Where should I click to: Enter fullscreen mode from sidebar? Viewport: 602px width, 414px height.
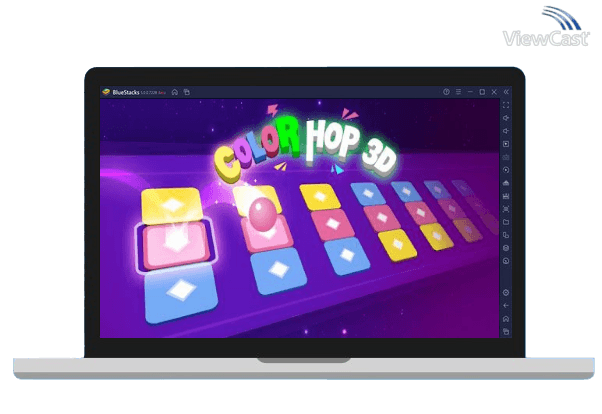click(x=506, y=105)
